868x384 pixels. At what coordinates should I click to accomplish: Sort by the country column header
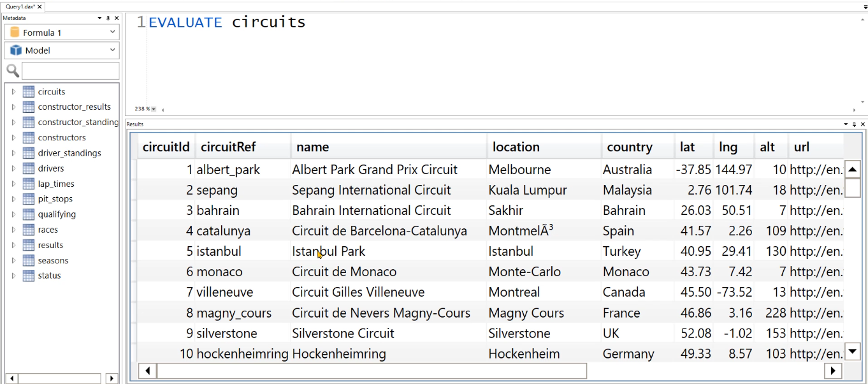click(638, 147)
